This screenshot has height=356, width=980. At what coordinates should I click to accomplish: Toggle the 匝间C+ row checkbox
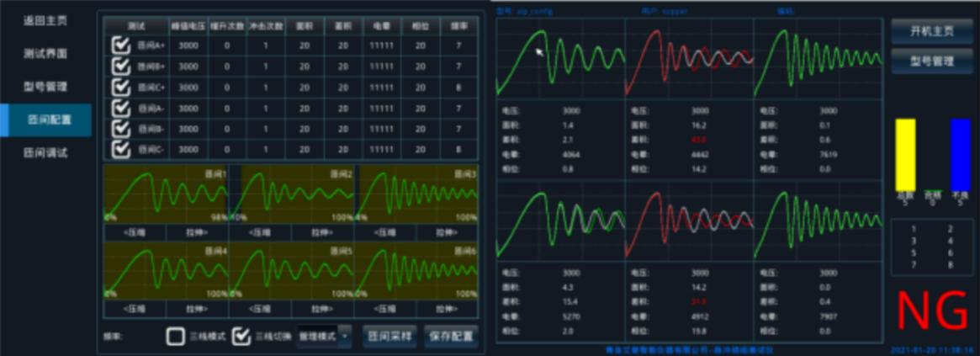point(121,87)
